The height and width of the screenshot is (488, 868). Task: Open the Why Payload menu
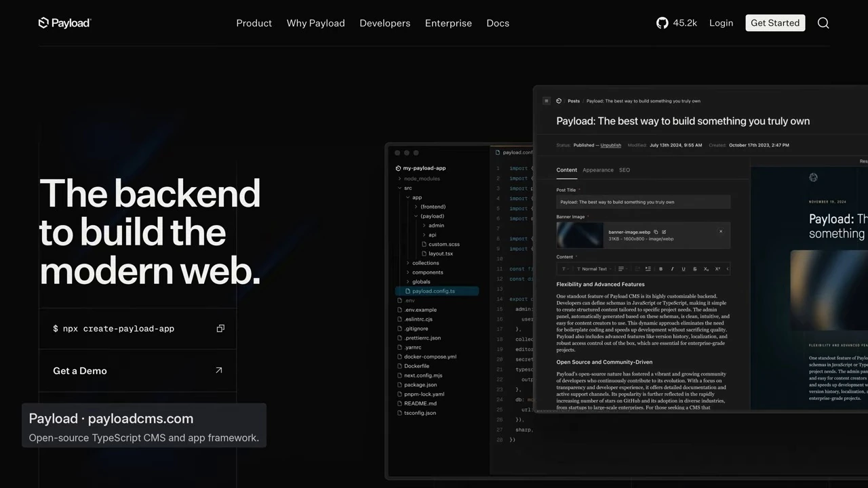pos(316,23)
